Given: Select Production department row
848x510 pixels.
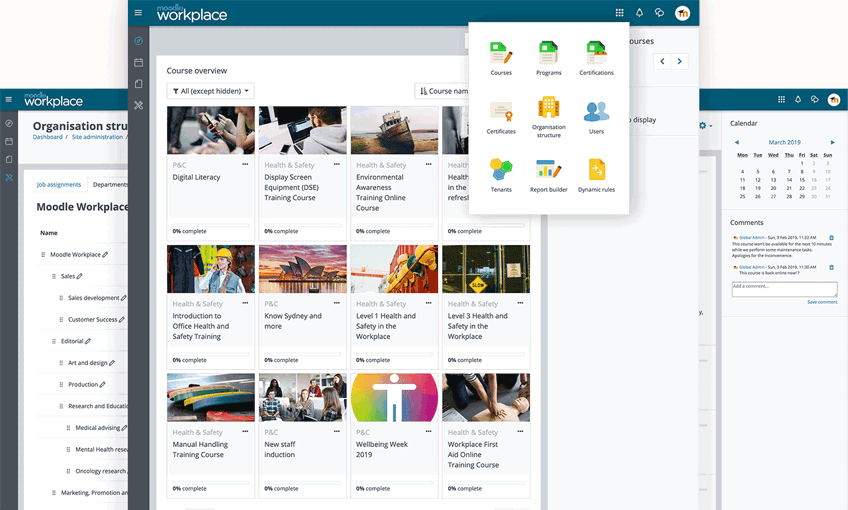Looking at the screenshot, I should point(82,385).
